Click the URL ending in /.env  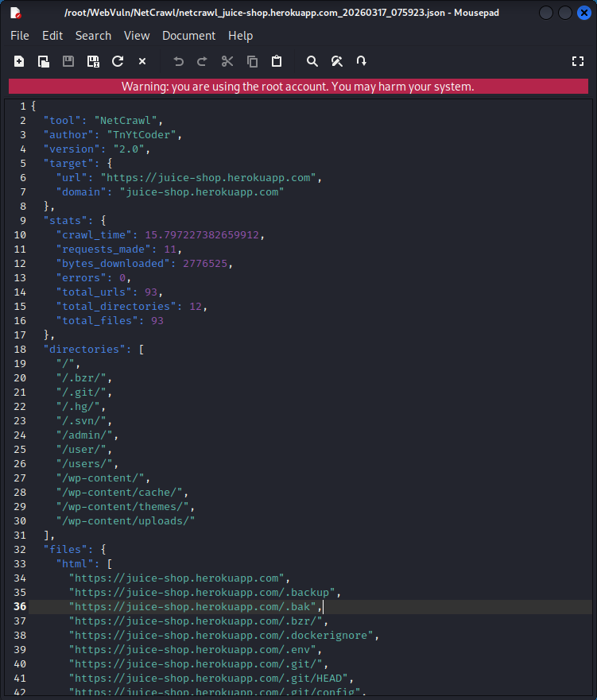pos(195,649)
